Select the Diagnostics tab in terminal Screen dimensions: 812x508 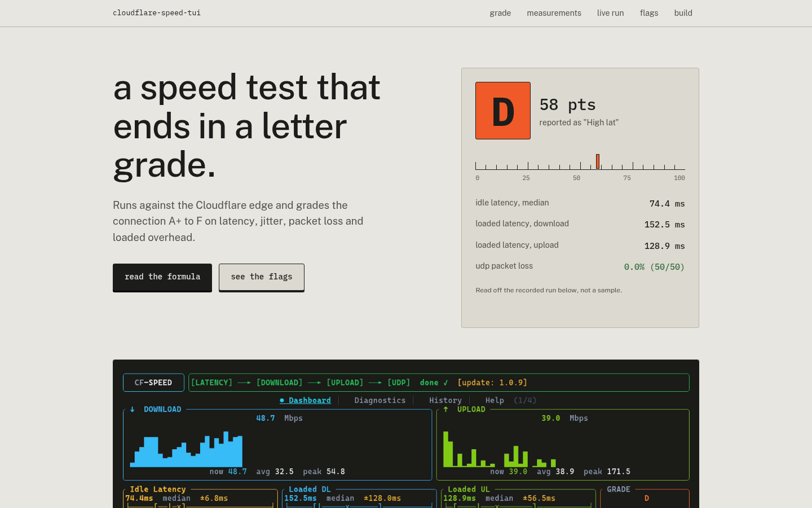tap(379, 400)
